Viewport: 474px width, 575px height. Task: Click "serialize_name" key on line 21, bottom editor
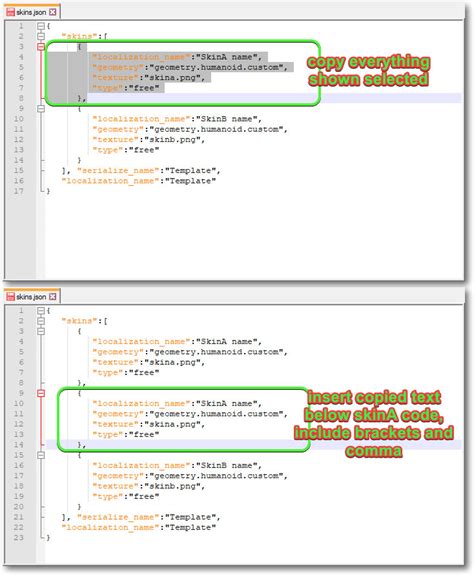(x=118, y=517)
